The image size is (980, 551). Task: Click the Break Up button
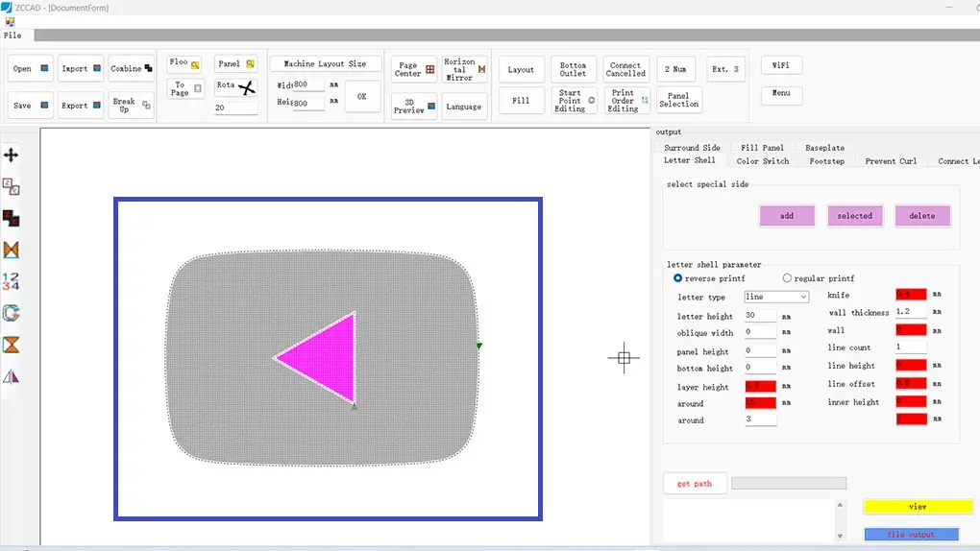(132, 105)
